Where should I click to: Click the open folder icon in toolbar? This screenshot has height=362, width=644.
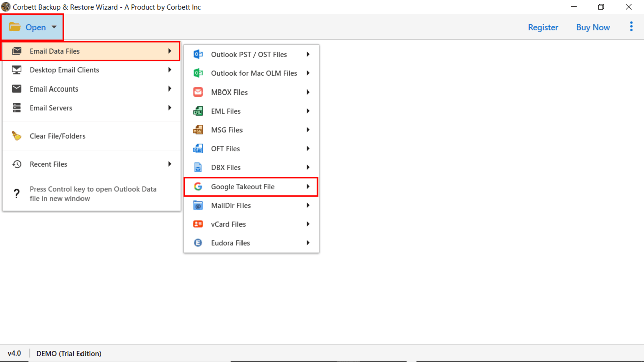(15, 27)
